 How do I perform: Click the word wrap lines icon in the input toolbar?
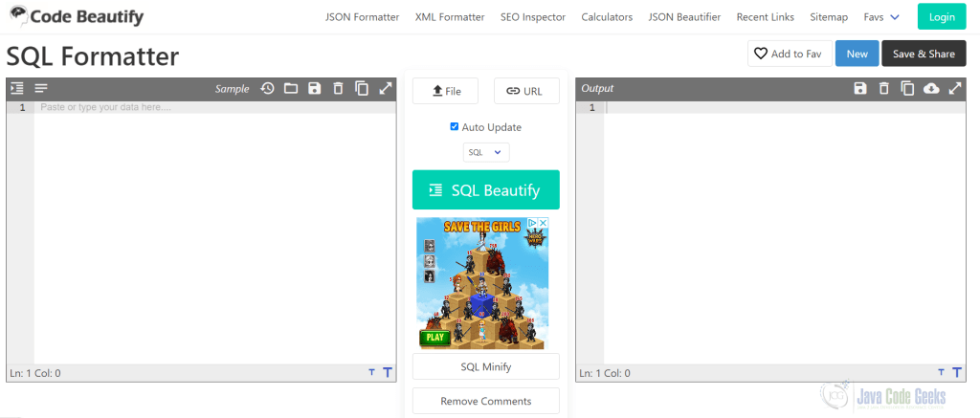tap(41, 89)
